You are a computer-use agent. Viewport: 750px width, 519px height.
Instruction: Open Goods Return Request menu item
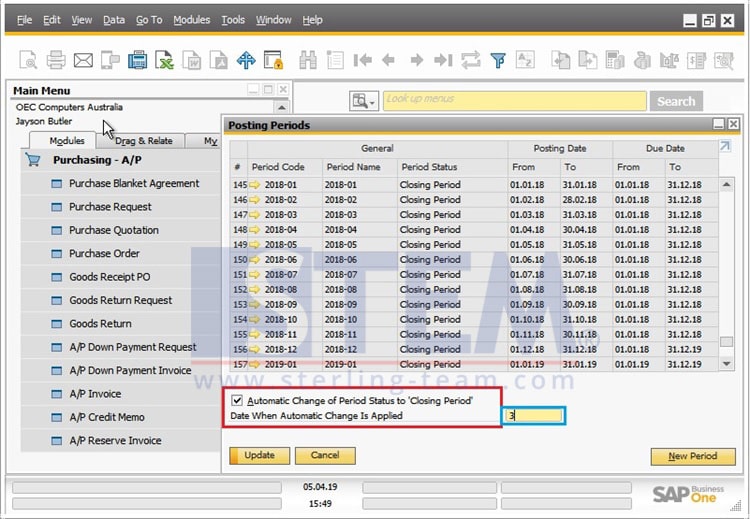pos(120,300)
